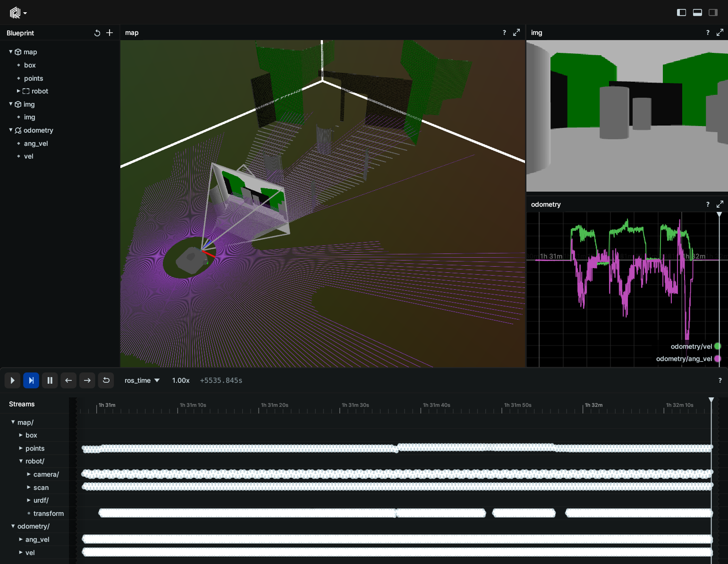The image size is (728, 564).
Task: Expand points in Streams
Action: (x=21, y=448)
